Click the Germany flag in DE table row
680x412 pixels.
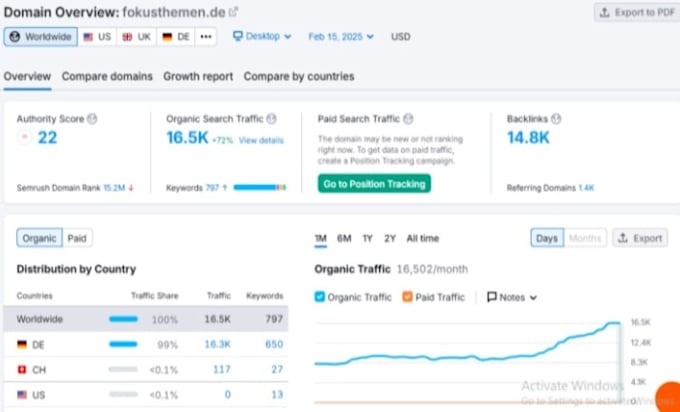click(22, 344)
